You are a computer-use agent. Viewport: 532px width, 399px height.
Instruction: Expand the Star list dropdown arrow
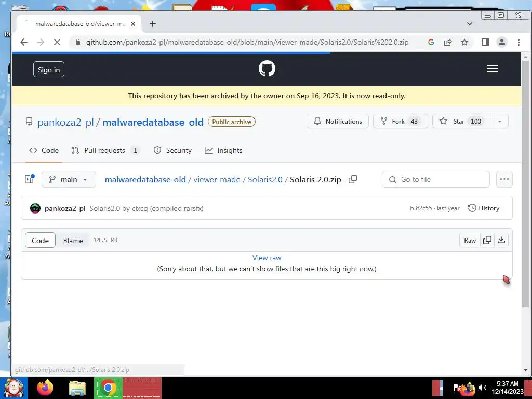[499, 122]
